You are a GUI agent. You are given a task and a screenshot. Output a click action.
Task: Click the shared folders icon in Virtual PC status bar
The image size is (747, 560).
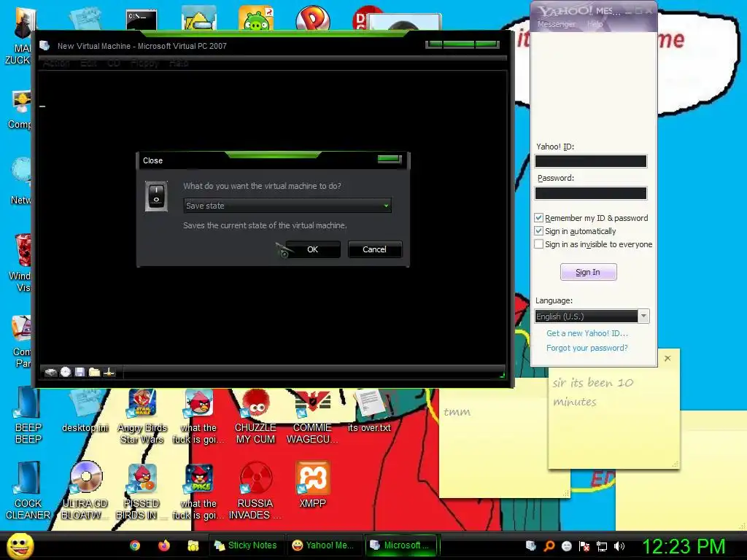click(x=94, y=372)
